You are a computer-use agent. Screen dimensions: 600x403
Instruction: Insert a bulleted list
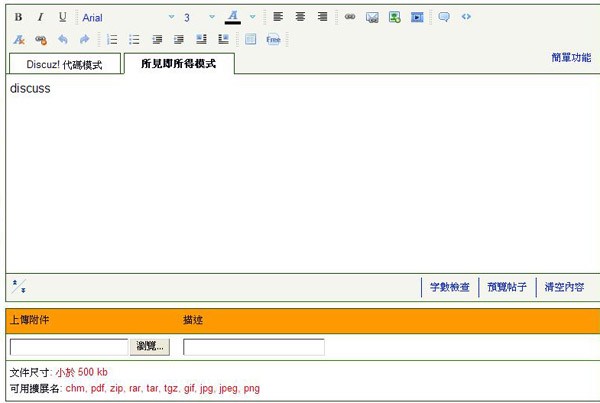(x=134, y=39)
